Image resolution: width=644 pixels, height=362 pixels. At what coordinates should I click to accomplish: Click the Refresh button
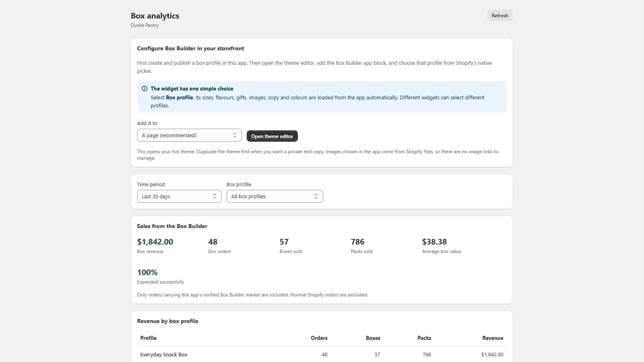(x=500, y=16)
